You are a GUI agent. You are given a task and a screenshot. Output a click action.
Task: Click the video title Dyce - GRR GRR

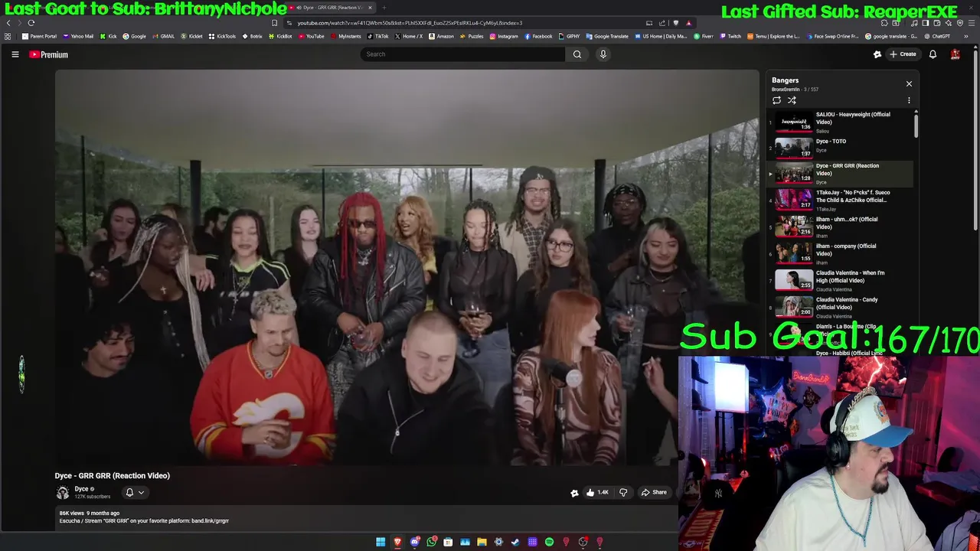pyautogui.click(x=113, y=475)
